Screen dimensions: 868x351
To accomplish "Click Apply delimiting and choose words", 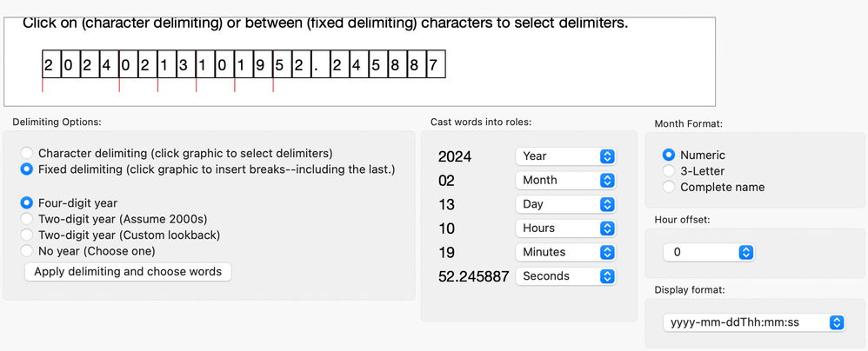I will (x=128, y=272).
